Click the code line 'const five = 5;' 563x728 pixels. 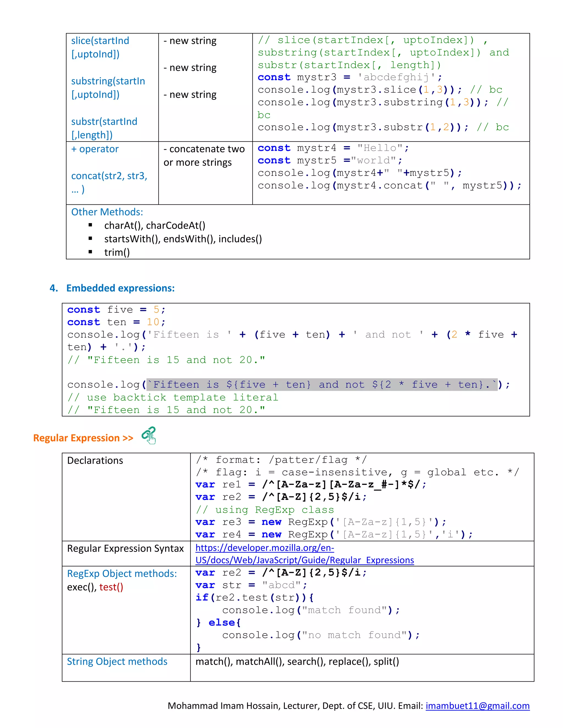tap(116, 310)
